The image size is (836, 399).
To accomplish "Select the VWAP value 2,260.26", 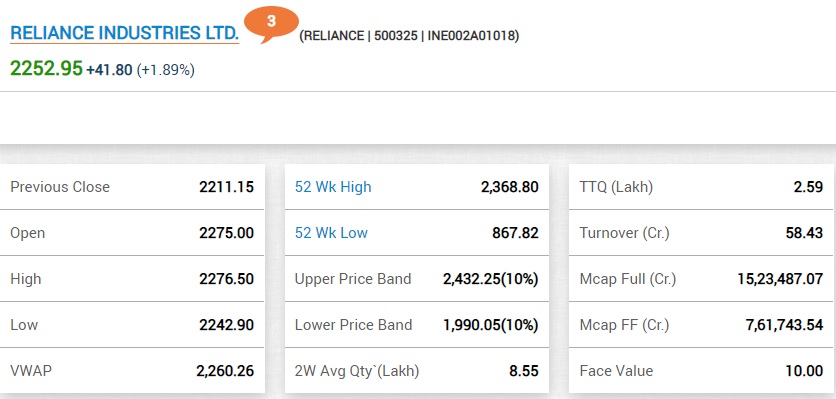I will tap(225, 371).
